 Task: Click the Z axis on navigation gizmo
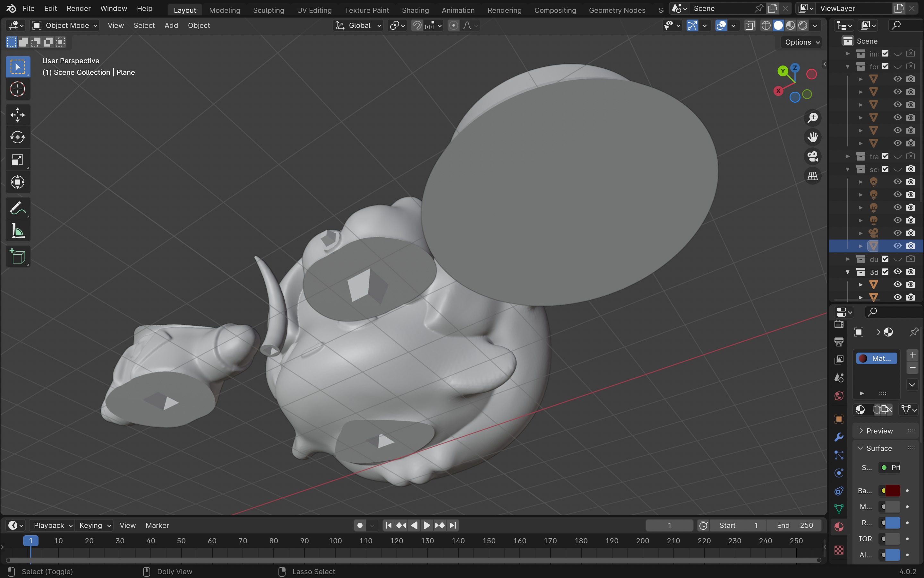(x=795, y=68)
